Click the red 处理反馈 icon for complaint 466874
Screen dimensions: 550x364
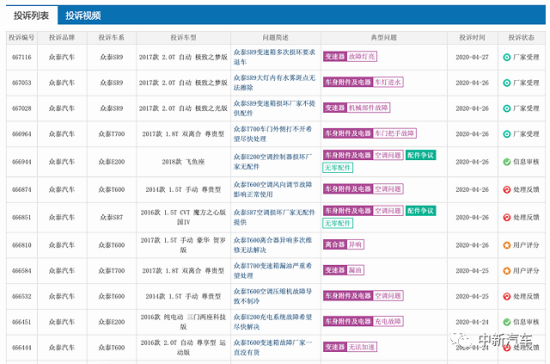coord(507,189)
